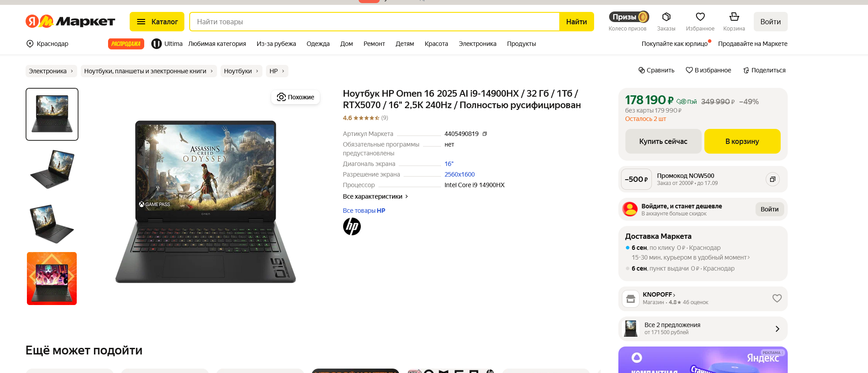Screen dimensions: 868x373
Task: Open the Корзина cart icon
Action: (734, 22)
